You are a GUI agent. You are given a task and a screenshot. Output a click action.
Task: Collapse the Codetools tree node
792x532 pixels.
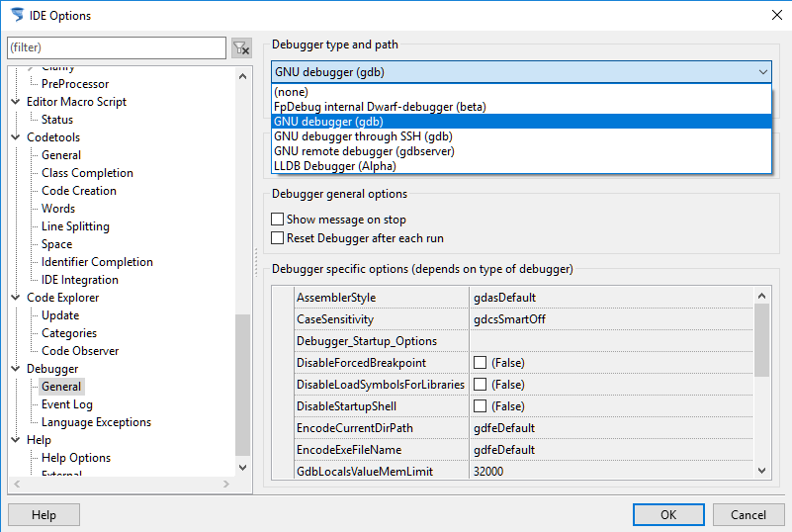(16, 137)
